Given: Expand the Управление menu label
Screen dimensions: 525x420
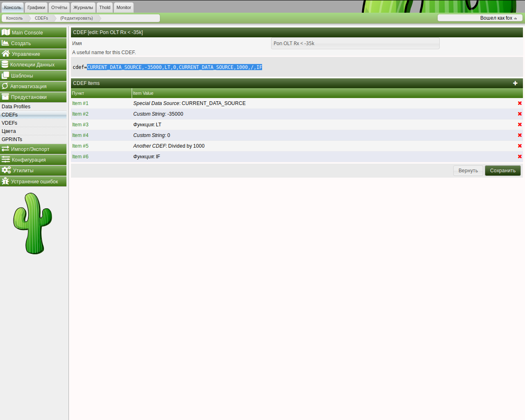Looking at the screenshot, I should coord(26,54).
